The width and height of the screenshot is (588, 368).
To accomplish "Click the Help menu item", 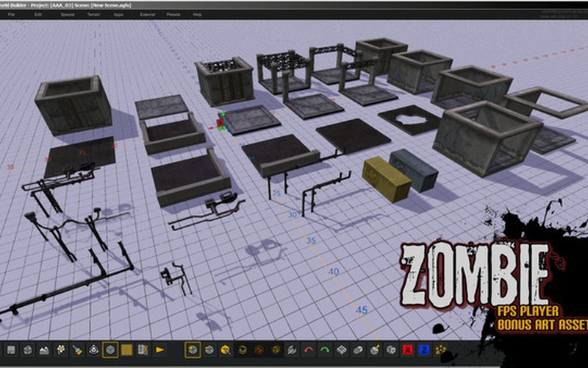I will coord(197,14).
